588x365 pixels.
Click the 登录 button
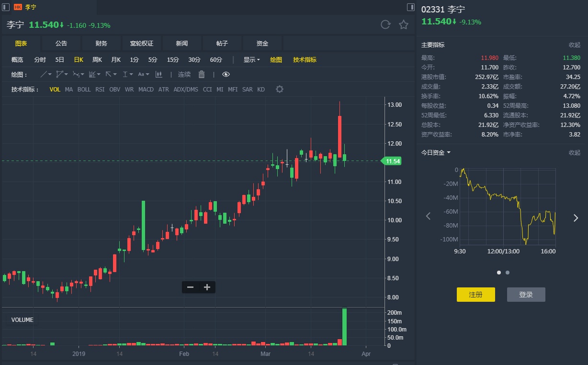click(526, 295)
